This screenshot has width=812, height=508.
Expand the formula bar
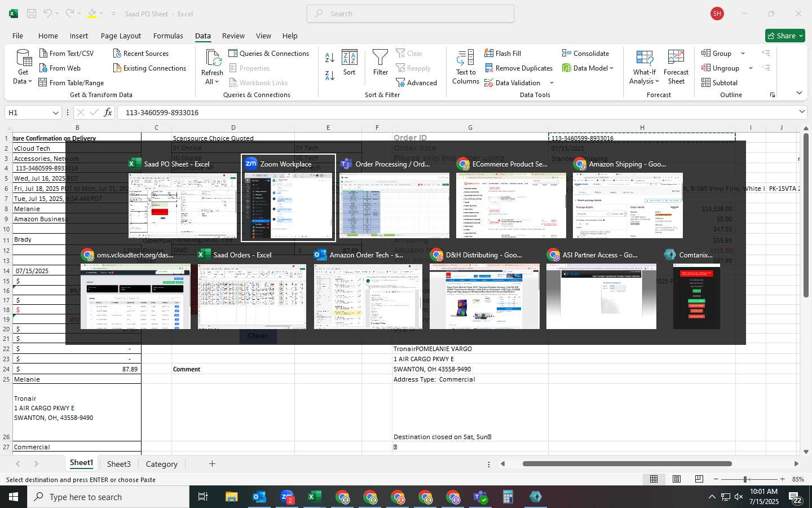pos(802,112)
